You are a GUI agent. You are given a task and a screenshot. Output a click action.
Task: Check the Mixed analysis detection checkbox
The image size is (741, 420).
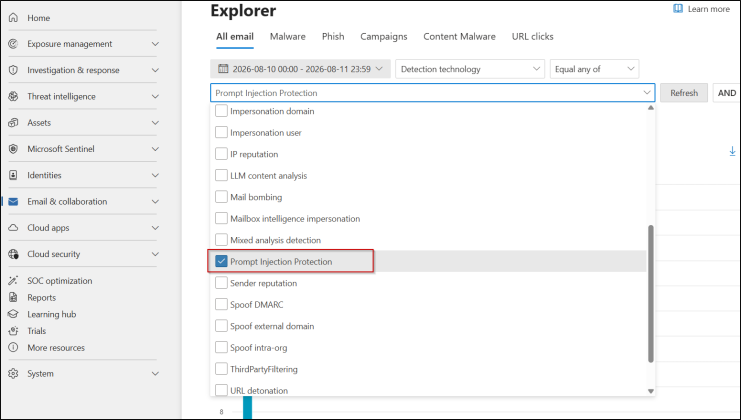coord(221,240)
